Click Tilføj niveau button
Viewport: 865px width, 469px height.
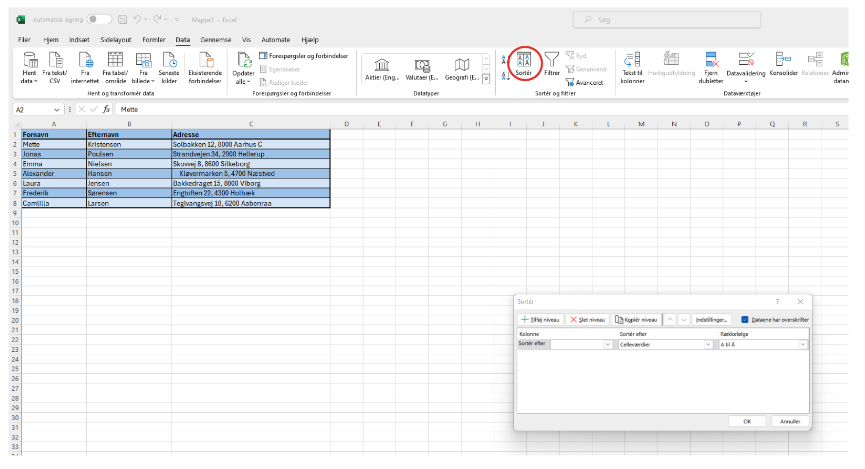540,319
